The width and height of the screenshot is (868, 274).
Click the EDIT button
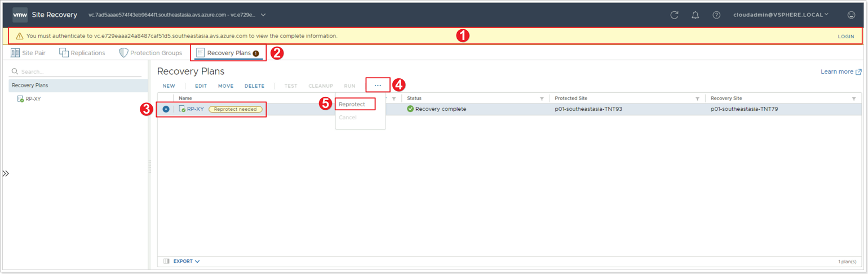(201, 86)
